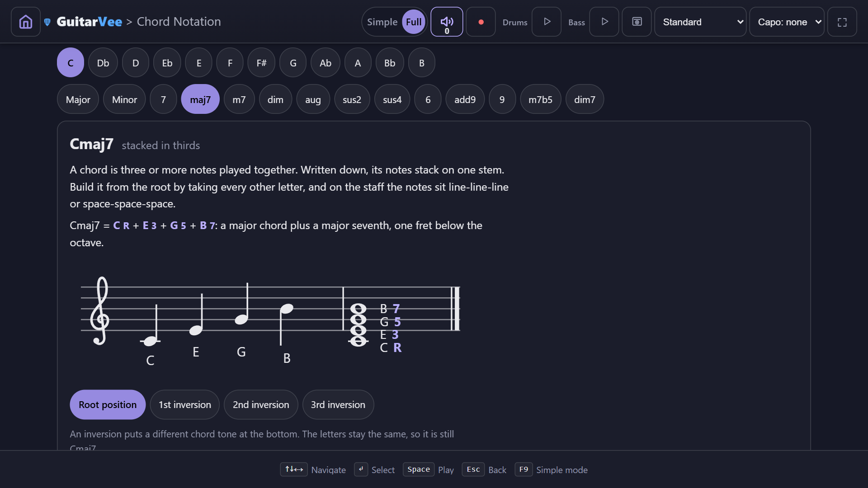
Task: Pick the Bb root note
Action: tap(390, 63)
